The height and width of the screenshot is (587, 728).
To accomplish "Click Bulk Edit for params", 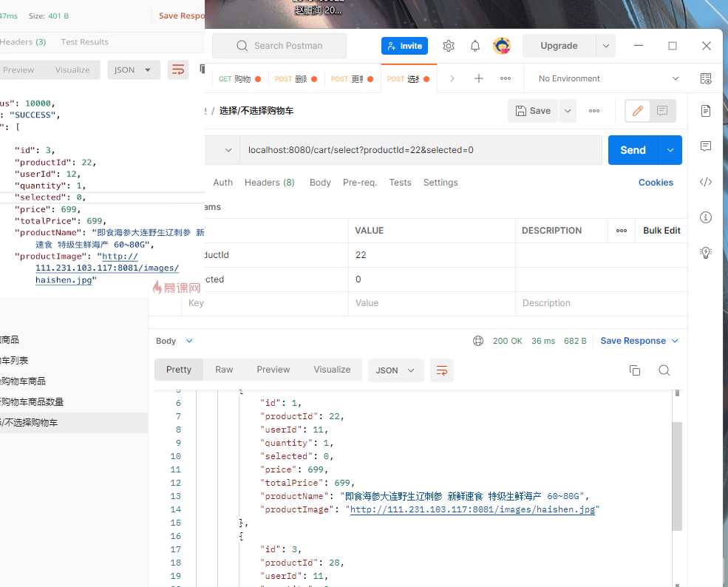I will pos(661,231).
